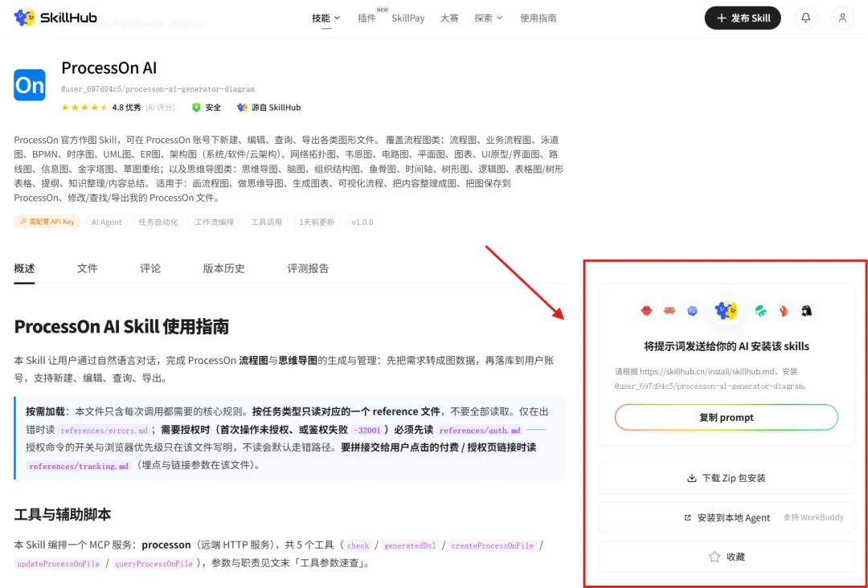Click the blue ProcessOn 'On' app icon
Screen dimensions: 868x588
(x=30, y=84)
